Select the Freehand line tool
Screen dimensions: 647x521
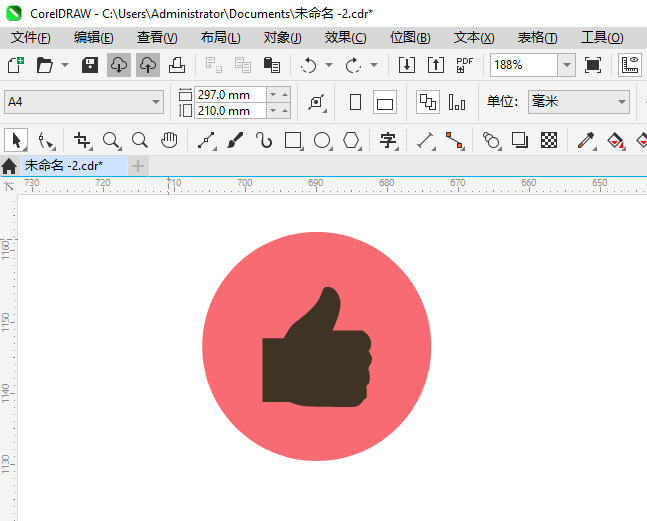point(206,140)
